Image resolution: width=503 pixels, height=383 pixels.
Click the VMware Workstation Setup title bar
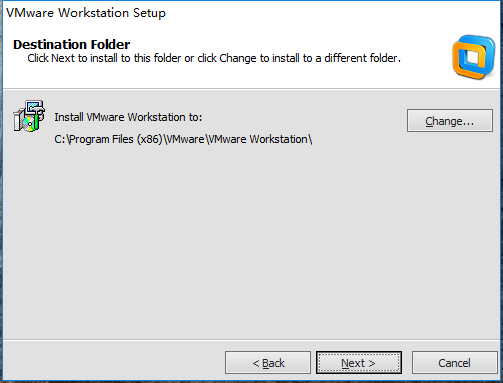tap(252, 13)
